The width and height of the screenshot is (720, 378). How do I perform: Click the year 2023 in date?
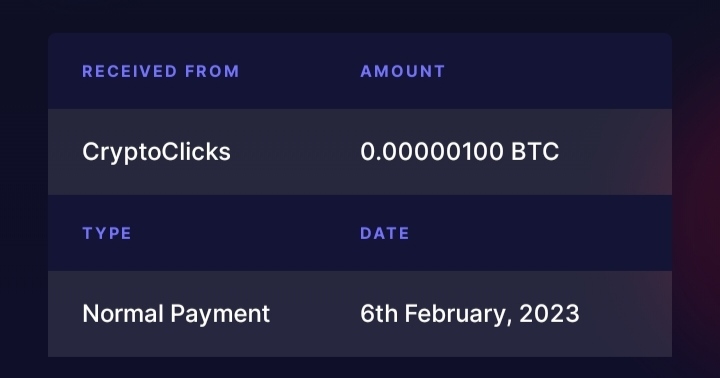coord(549,314)
